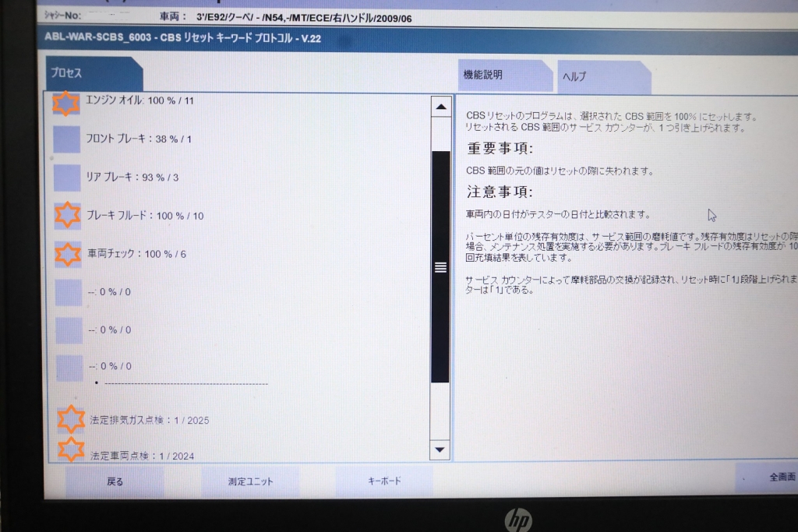Open the プロセス tab
The height and width of the screenshot is (532, 798).
[x=94, y=74]
